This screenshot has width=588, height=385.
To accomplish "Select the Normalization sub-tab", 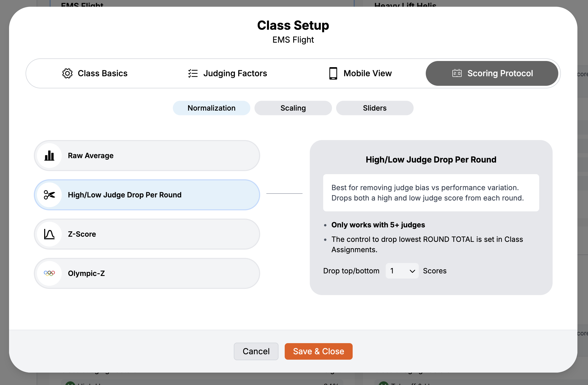I will click(211, 108).
